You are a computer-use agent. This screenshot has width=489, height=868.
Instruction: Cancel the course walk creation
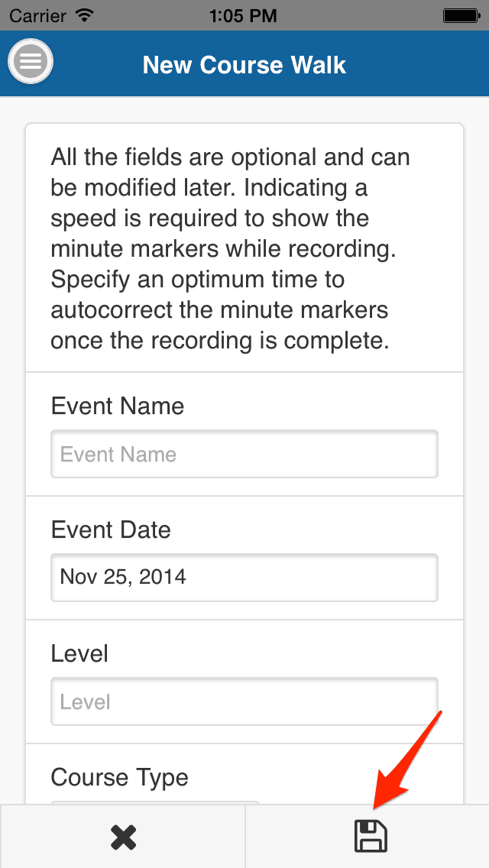coord(123,836)
